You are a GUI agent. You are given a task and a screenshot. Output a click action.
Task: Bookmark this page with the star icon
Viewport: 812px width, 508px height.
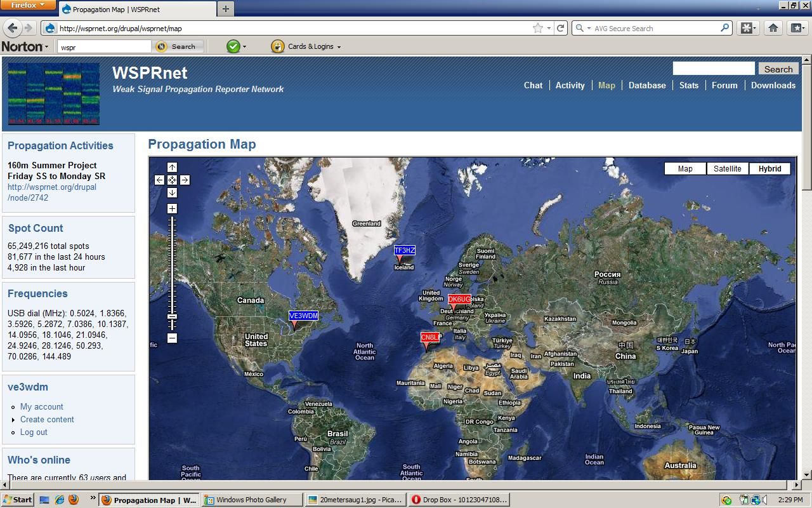point(538,28)
